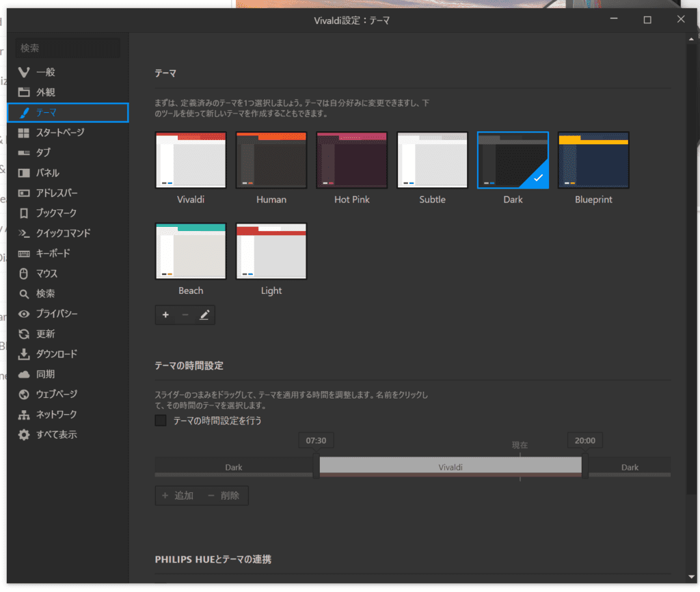
Task: Open the キーボード settings section
Action: click(68, 254)
